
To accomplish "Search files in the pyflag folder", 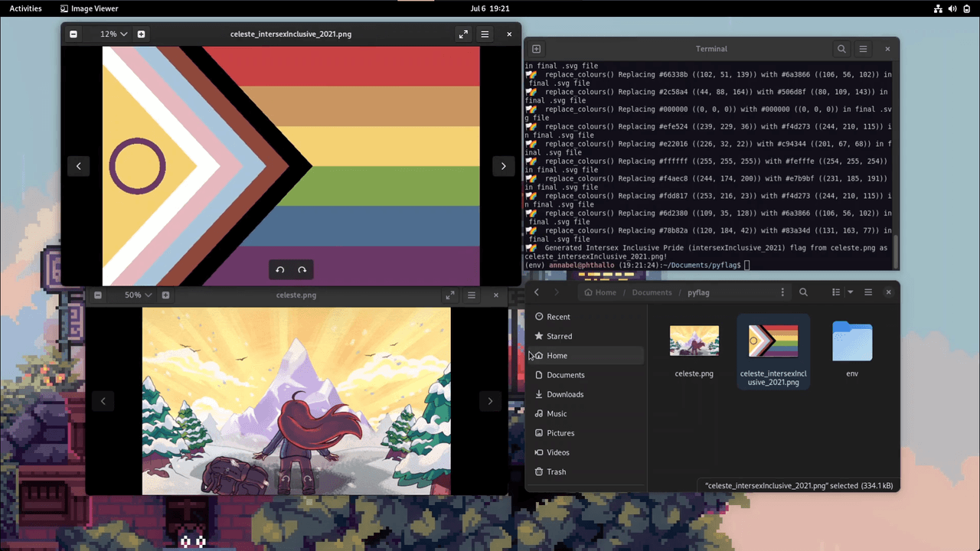I will [x=803, y=292].
